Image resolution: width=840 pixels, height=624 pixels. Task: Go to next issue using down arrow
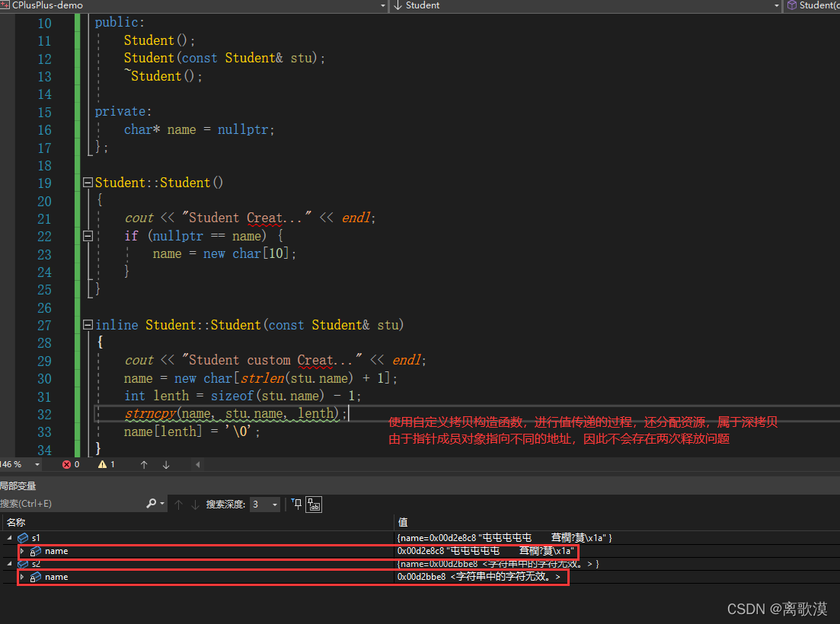click(166, 464)
